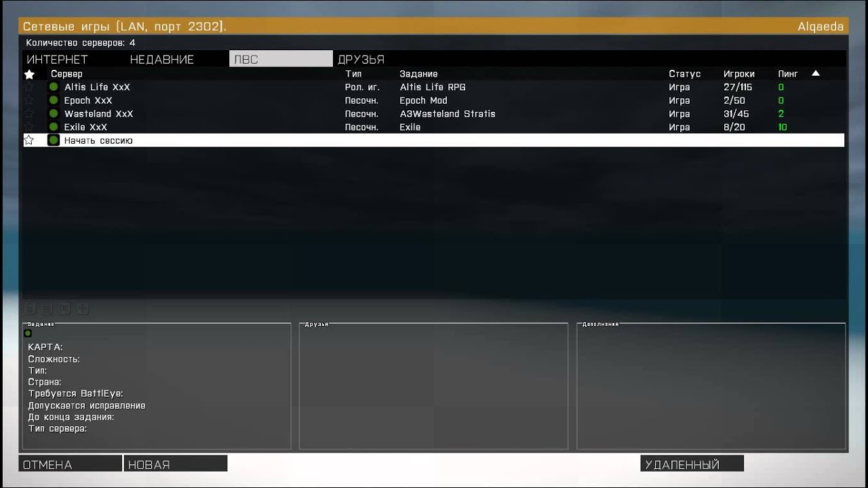Click Сложность label
This screenshot has width=868, height=488.
[x=54, y=359]
